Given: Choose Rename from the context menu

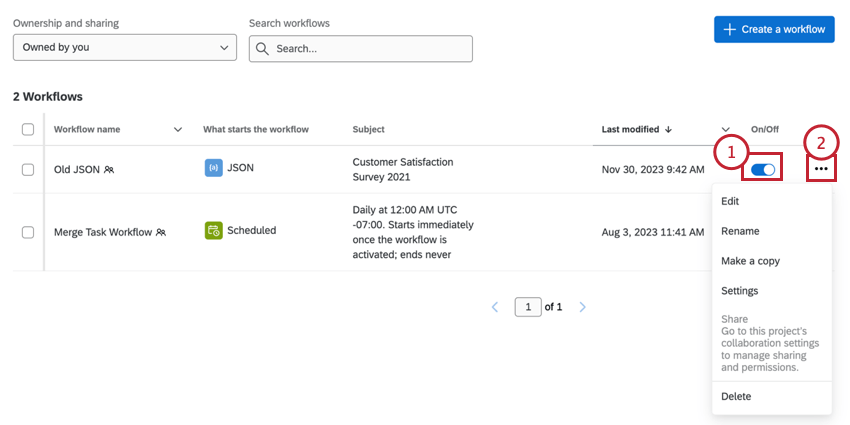Looking at the screenshot, I should point(740,231).
